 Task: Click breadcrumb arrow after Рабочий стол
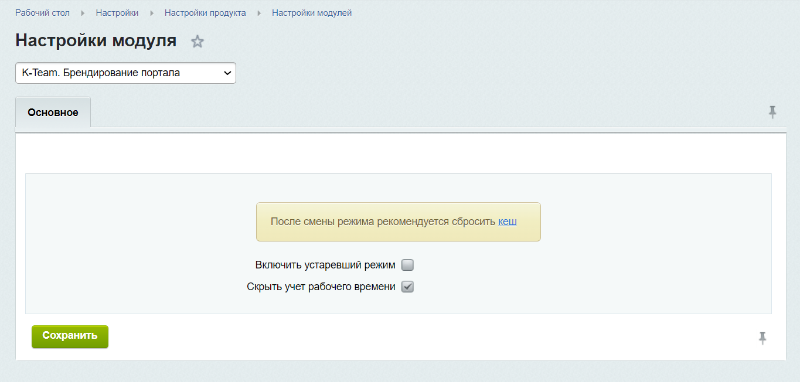(x=83, y=13)
